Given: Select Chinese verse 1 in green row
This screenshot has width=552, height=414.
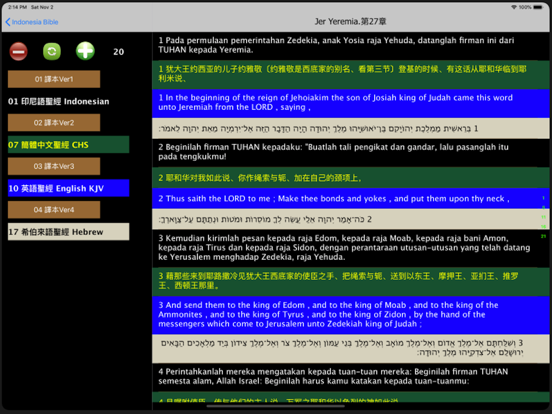Looking at the screenshot, I should tap(350, 74).
